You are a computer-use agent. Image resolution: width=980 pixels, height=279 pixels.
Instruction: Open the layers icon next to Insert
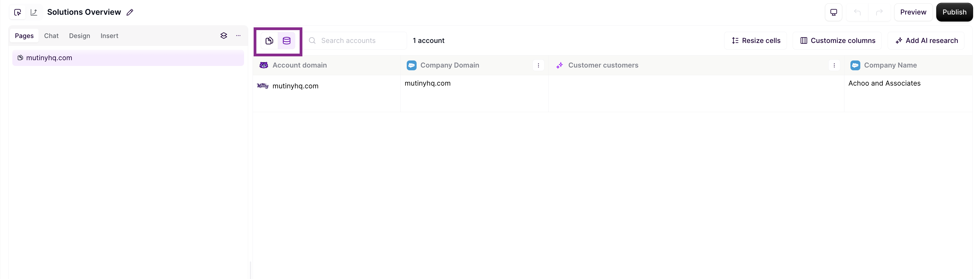click(x=224, y=35)
